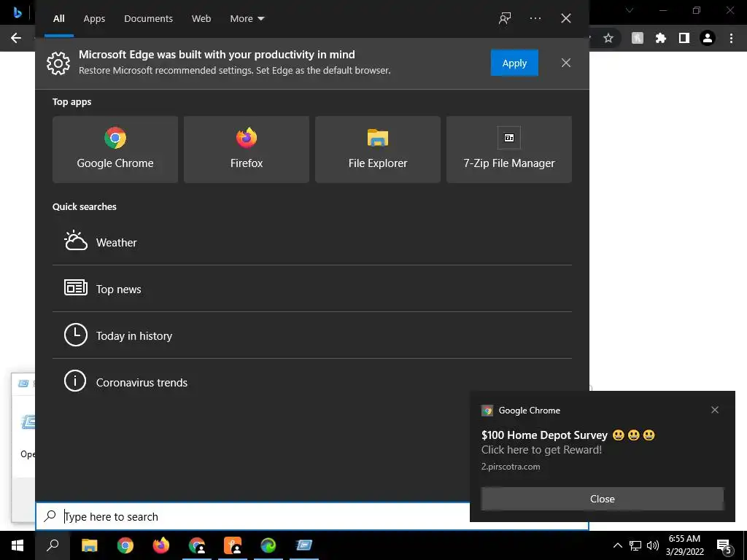Open network status tray icon
This screenshot has width=747, height=560.
coord(635,545)
